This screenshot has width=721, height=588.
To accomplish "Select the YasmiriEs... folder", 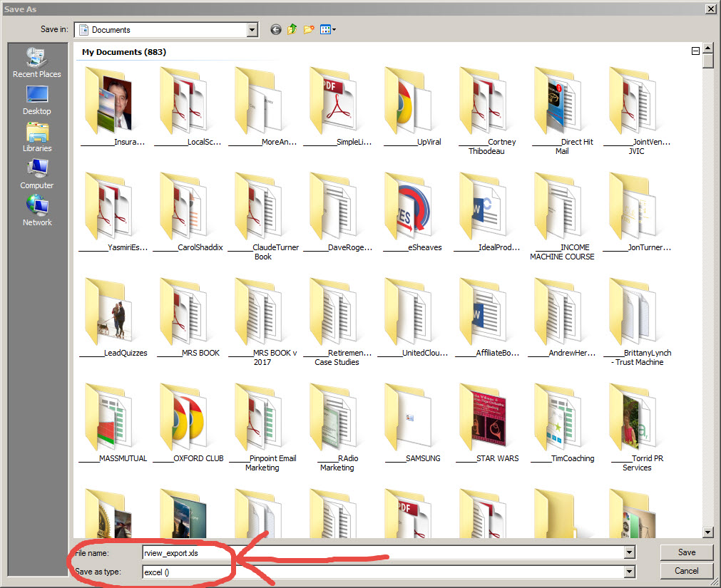I will coord(113,212).
